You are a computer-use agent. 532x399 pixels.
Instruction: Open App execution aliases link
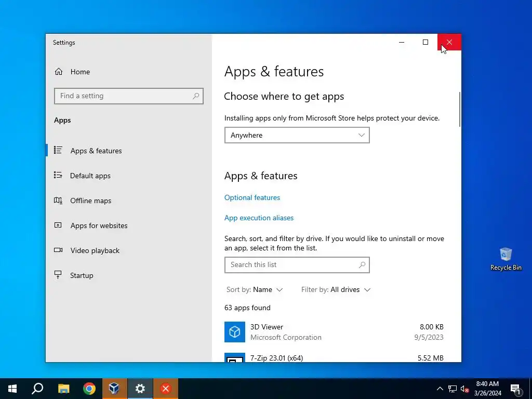259,218
